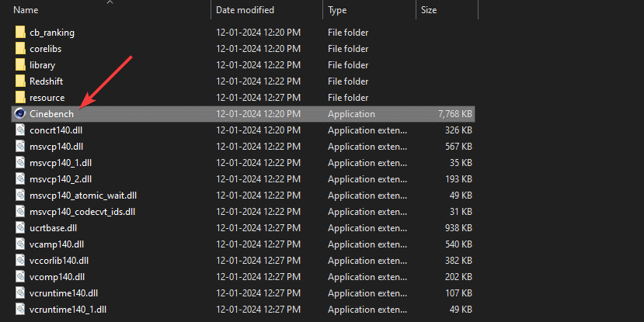Click the 31 KB size value
The height and width of the screenshot is (322, 644).
tap(461, 212)
